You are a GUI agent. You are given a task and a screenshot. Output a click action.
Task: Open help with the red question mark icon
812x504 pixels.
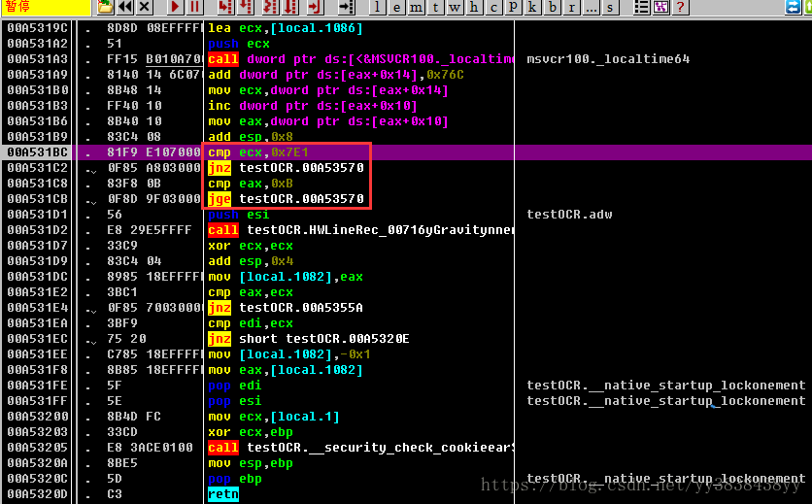681,7
